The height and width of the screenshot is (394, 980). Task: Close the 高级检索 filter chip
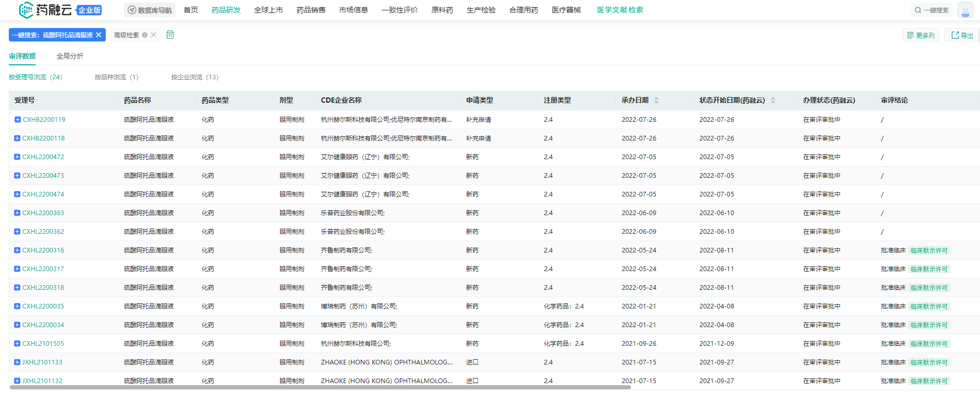click(x=153, y=35)
